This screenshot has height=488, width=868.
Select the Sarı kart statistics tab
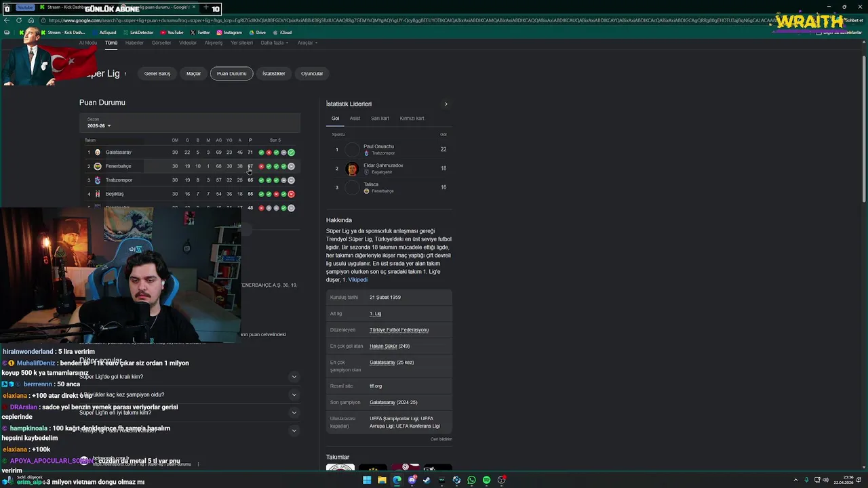click(x=380, y=119)
